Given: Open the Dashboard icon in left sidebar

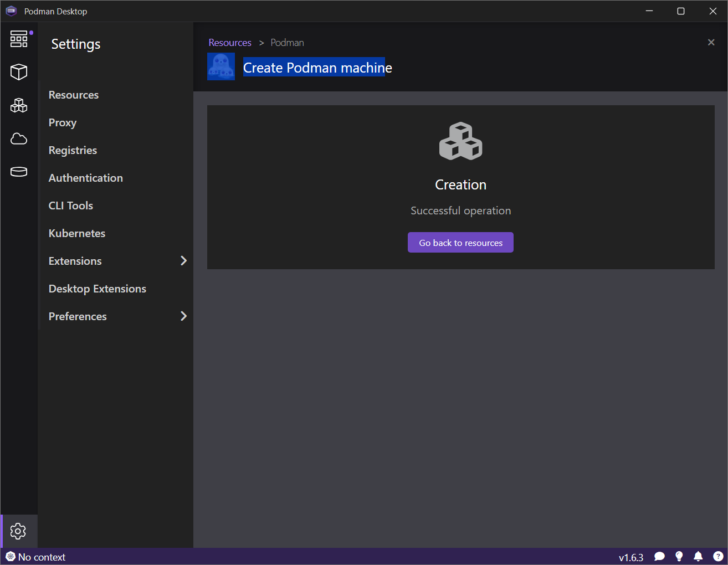Looking at the screenshot, I should tap(19, 39).
